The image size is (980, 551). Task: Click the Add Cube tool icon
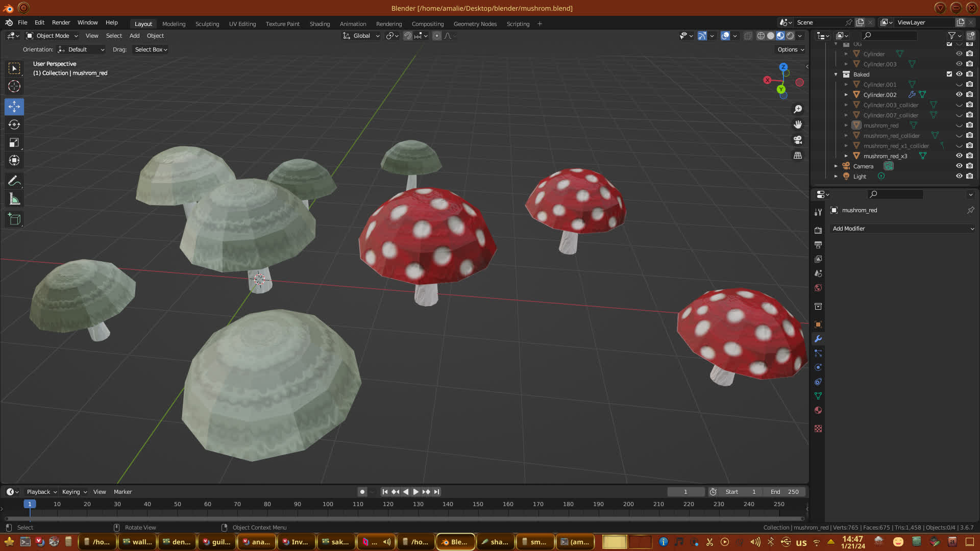point(14,220)
